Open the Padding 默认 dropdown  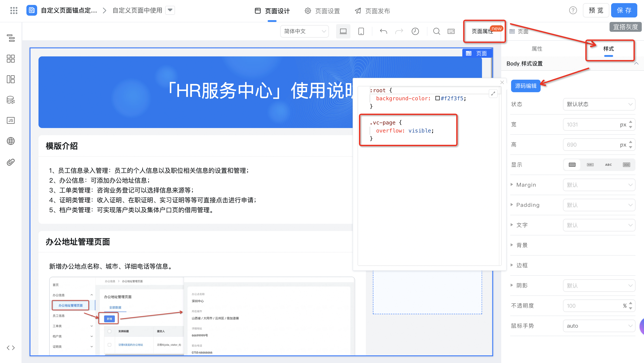point(599,205)
